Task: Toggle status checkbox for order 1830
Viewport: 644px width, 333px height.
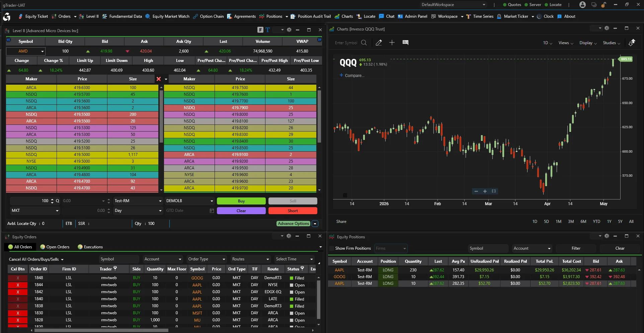Action: point(292,313)
